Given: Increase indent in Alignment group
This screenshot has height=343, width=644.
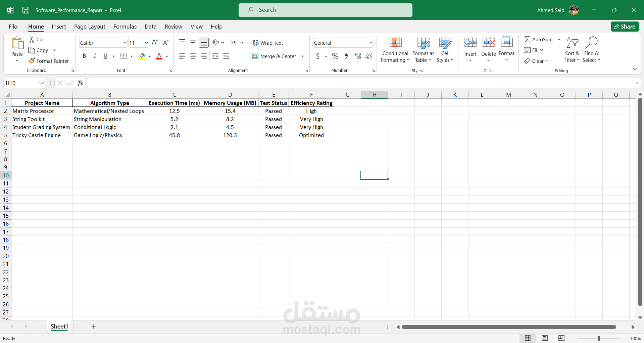Looking at the screenshot, I should [x=226, y=56].
